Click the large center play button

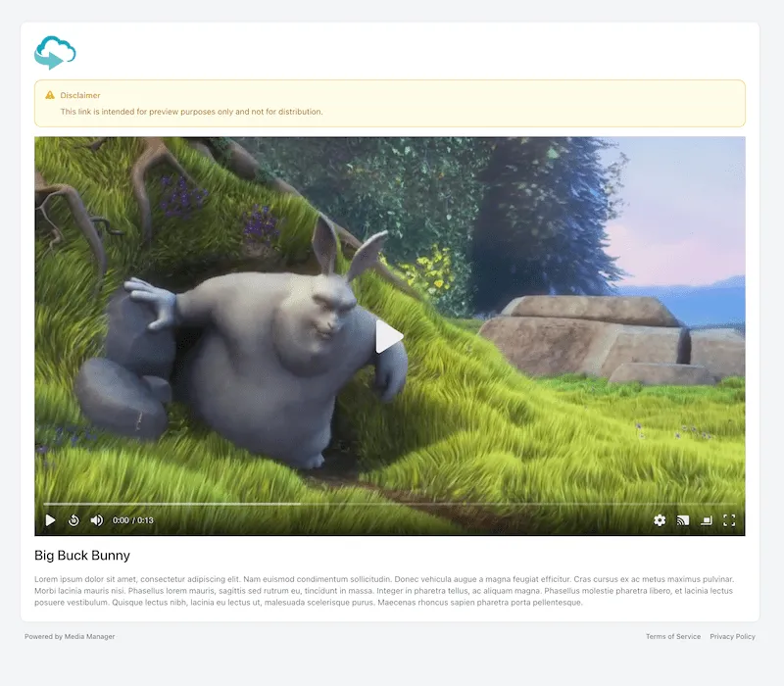(x=389, y=336)
